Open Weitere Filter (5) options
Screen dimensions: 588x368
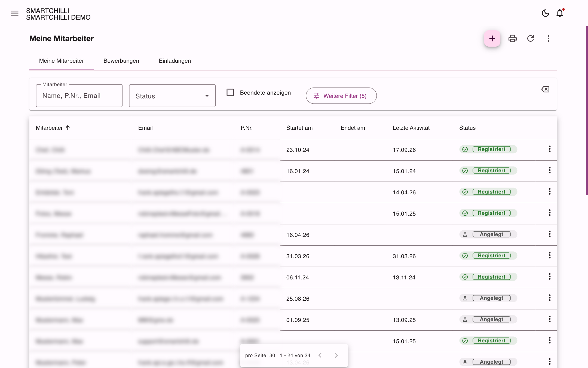click(x=341, y=96)
